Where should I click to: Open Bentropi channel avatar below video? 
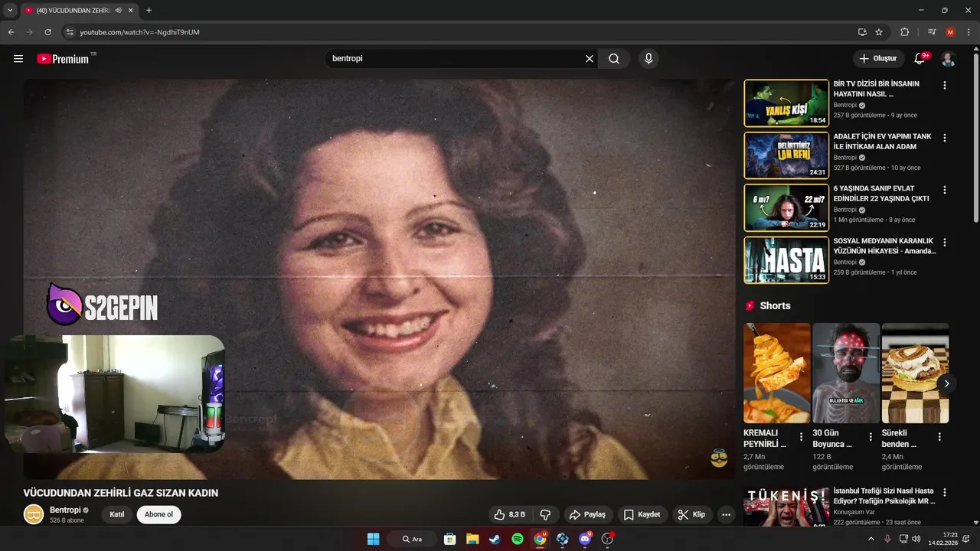tap(34, 514)
